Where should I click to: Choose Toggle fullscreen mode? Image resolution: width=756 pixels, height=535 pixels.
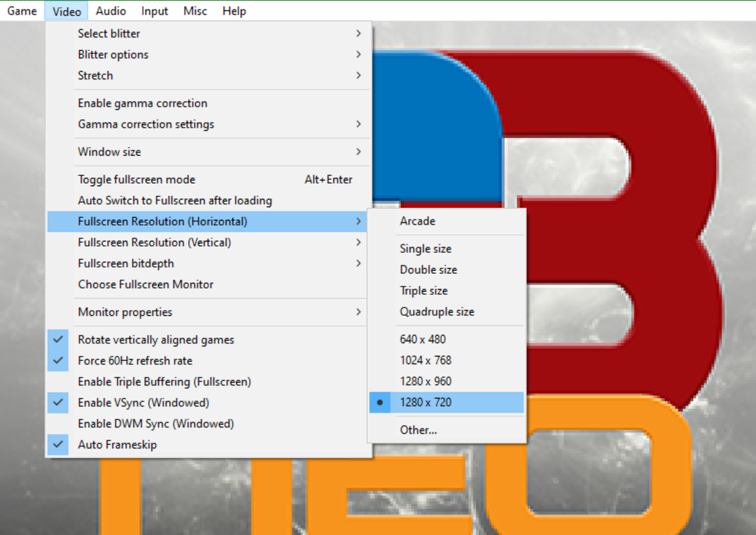click(209, 179)
